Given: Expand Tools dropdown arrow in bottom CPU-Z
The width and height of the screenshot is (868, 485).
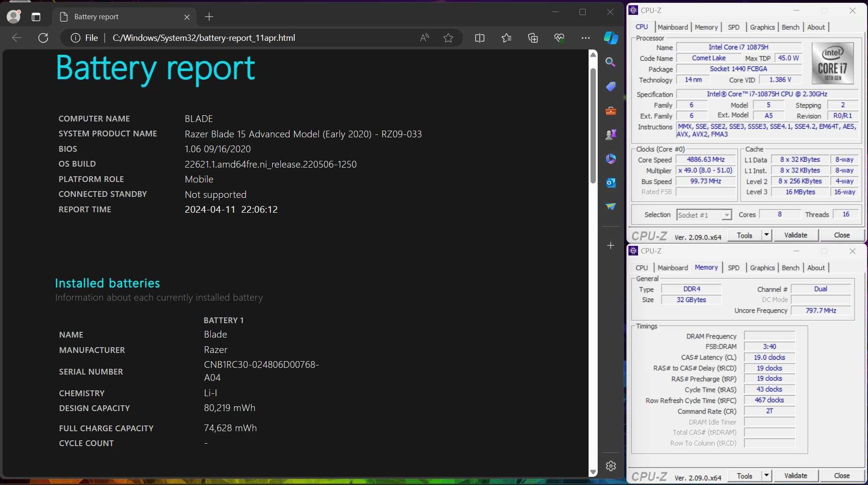Looking at the screenshot, I should point(767,476).
